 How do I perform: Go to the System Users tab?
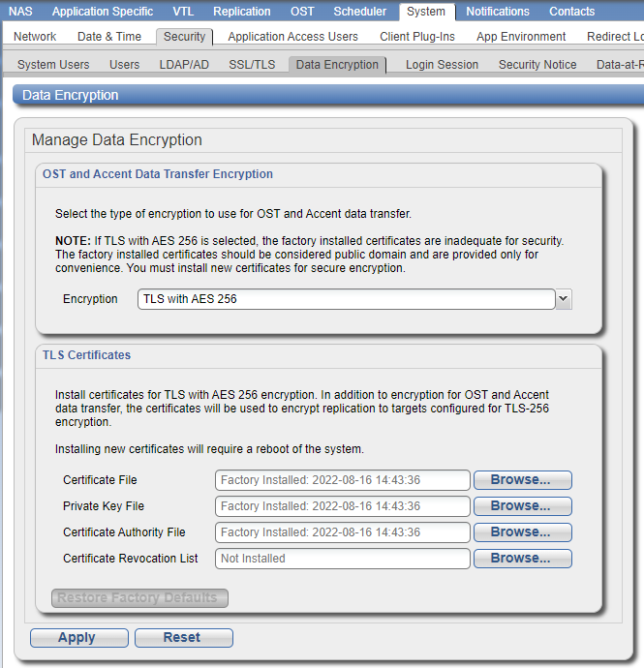[x=53, y=65]
